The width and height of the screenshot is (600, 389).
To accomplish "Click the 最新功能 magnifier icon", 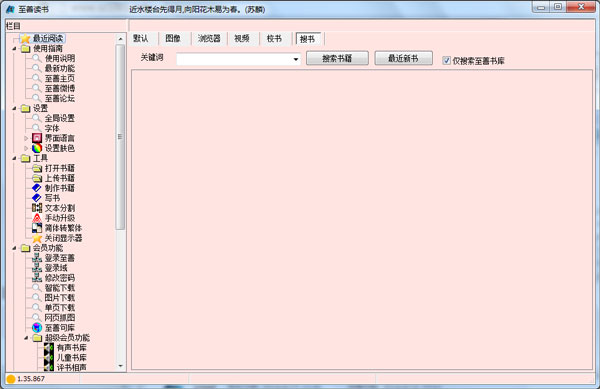I will (x=36, y=68).
